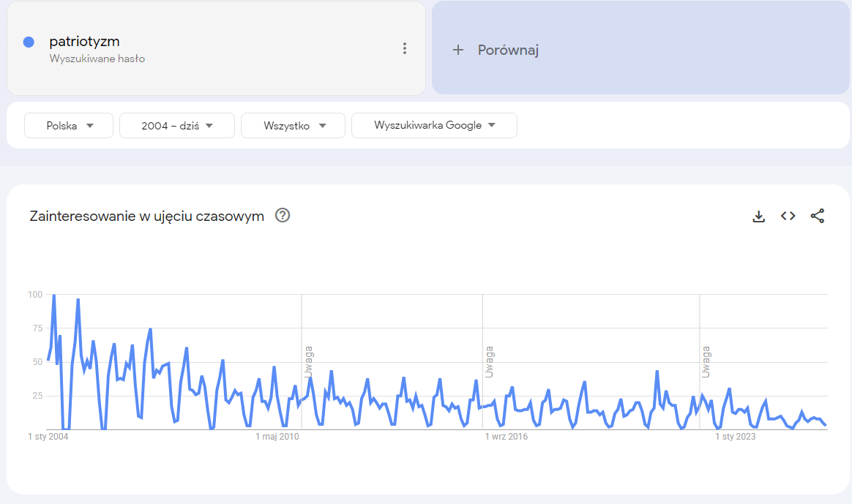The height and width of the screenshot is (504, 852).
Task: Open the 2004 – dziś time range dropdown
Action: coord(177,125)
